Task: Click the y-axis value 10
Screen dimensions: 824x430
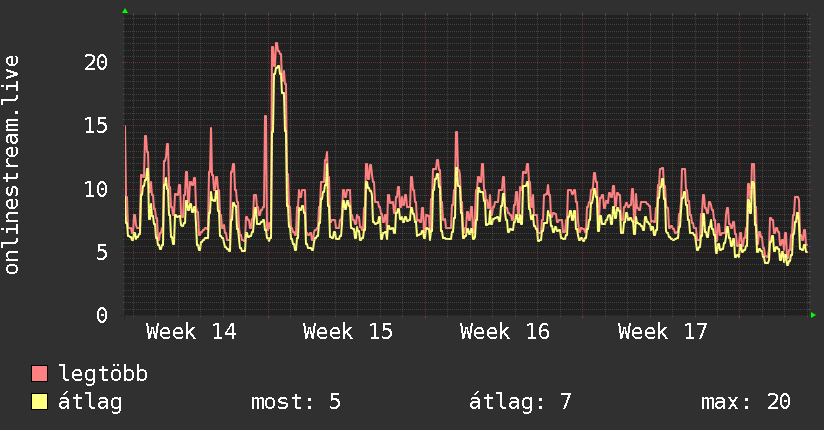Action: click(96, 189)
